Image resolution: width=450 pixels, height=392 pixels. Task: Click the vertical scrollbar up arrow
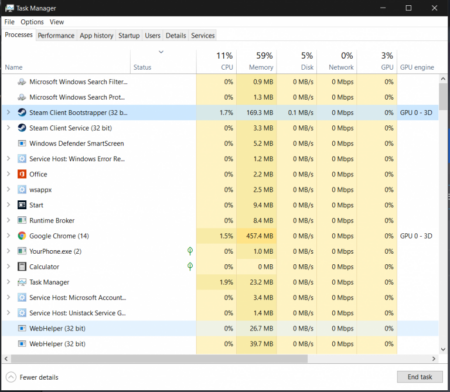click(443, 79)
